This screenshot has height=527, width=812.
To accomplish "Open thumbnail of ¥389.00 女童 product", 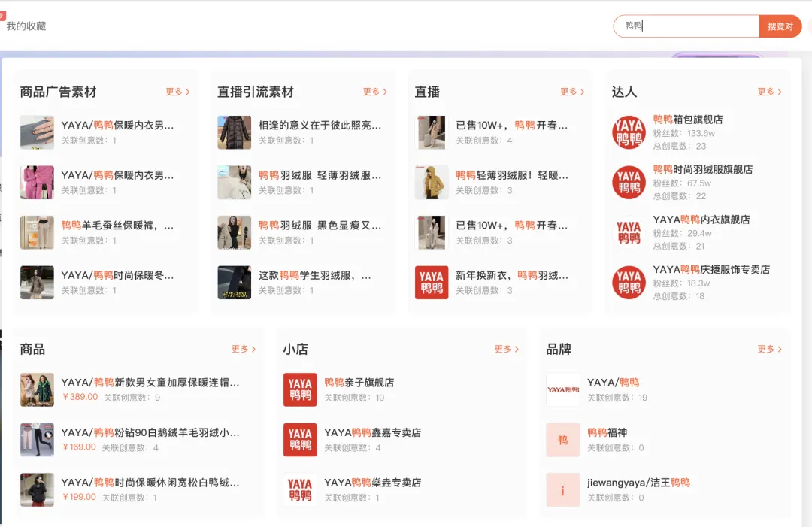I will (37, 390).
